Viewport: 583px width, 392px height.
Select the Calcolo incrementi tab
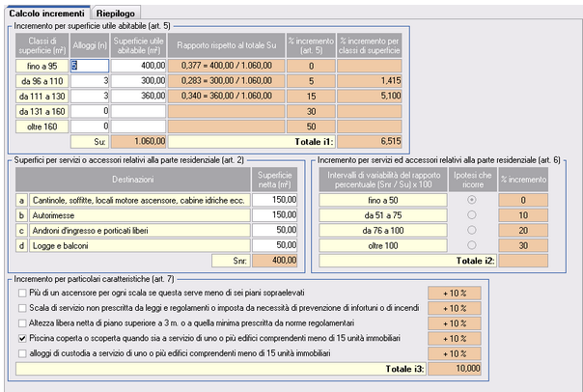[47, 13]
